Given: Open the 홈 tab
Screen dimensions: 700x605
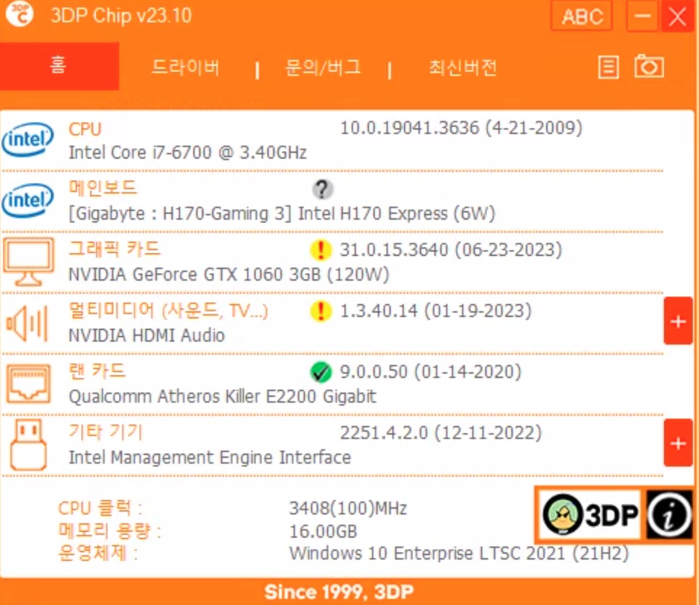Looking at the screenshot, I should coord(59,66).
